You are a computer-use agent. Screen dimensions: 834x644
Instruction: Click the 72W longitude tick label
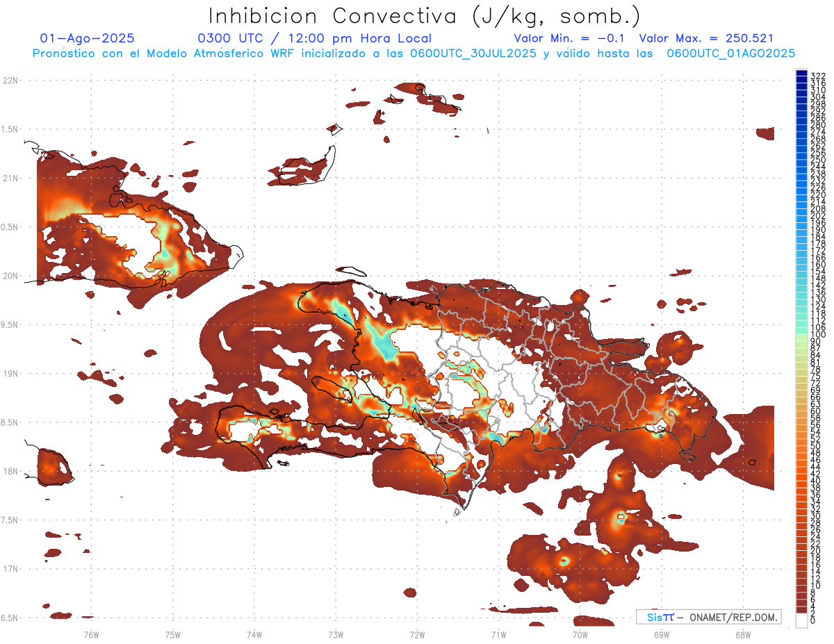(417, 634)
